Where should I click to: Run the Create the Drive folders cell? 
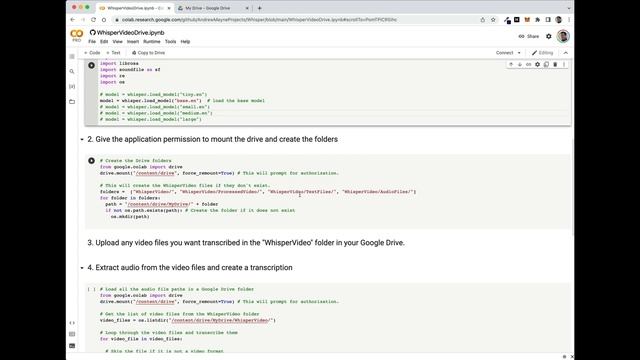[x=91, y=161]
